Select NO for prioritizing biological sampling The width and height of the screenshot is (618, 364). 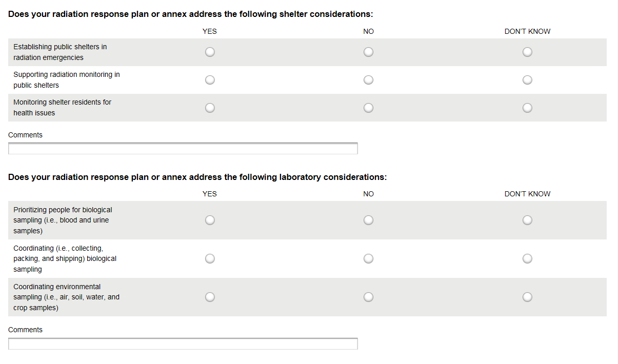click(x=368, y=220)
